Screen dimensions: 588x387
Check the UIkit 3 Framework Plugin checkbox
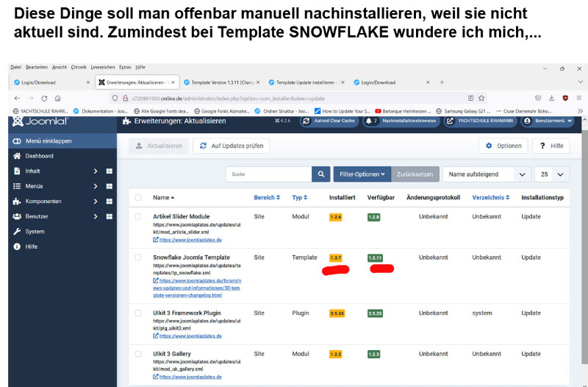(138, 313)
